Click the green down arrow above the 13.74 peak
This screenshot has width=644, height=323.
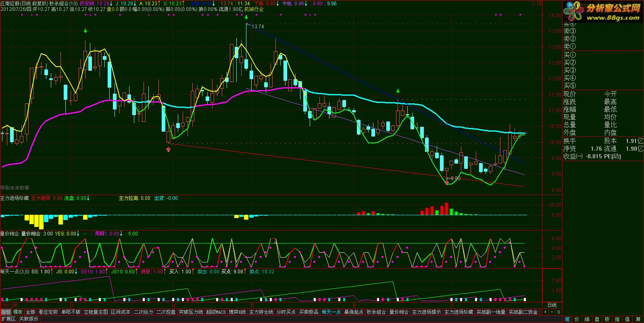[246, 18]
